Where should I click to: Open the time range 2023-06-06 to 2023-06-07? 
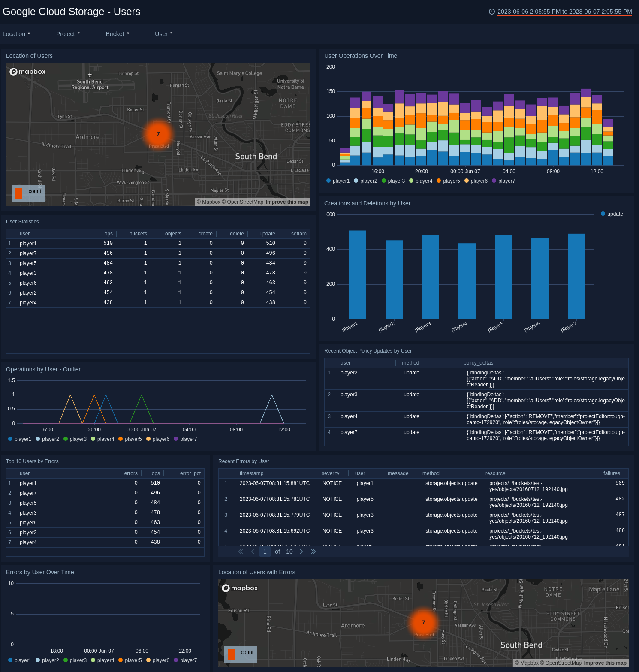[564, 12]
